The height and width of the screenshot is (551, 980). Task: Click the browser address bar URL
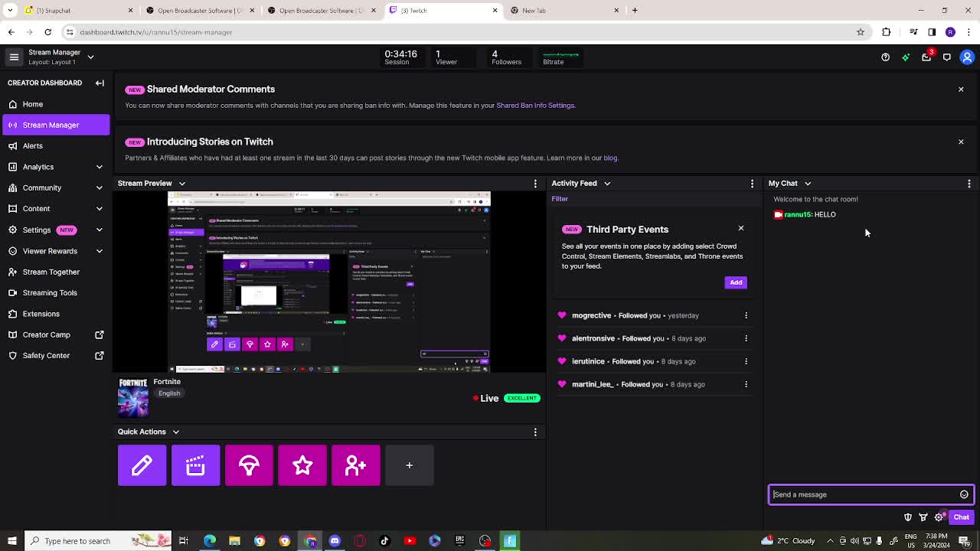[x=156, y=32]
